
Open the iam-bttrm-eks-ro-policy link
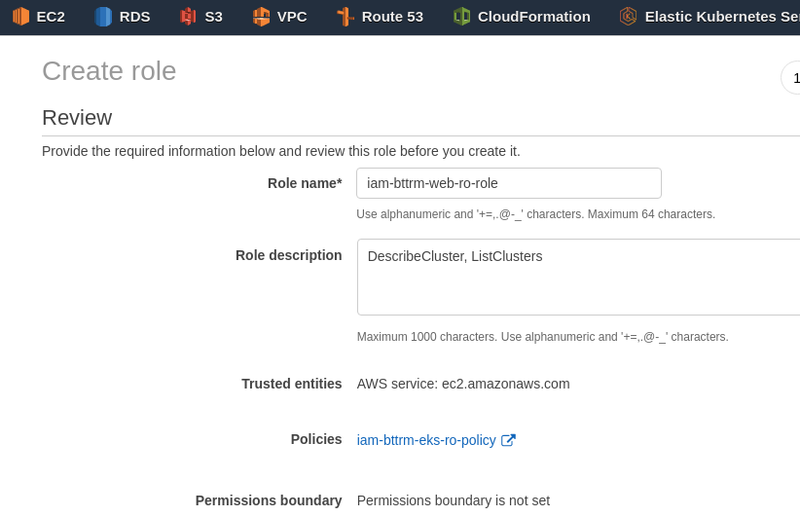(426, 440)
